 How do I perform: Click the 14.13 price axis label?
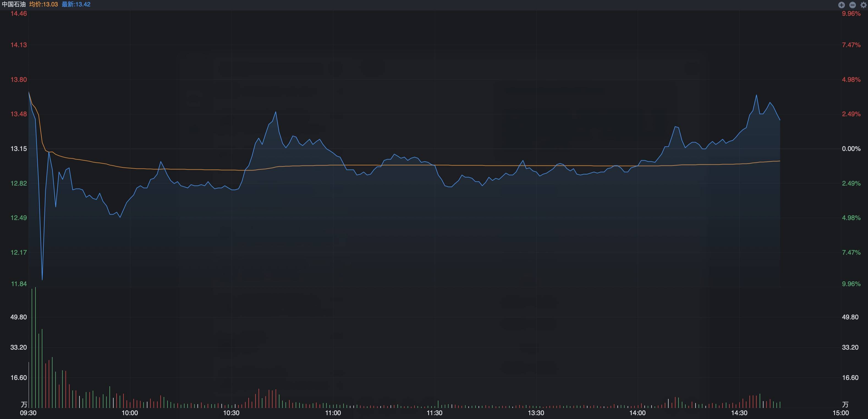18,45
